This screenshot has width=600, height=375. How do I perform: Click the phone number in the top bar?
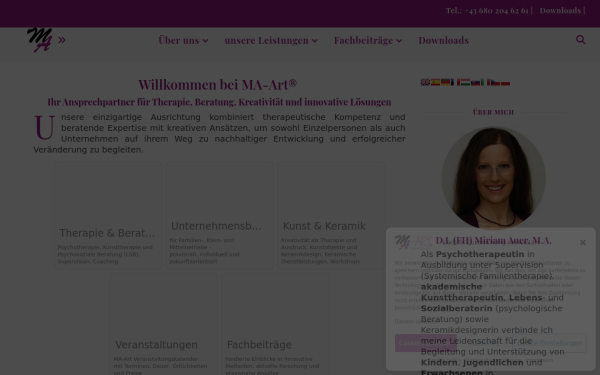[x=487, y=10]
